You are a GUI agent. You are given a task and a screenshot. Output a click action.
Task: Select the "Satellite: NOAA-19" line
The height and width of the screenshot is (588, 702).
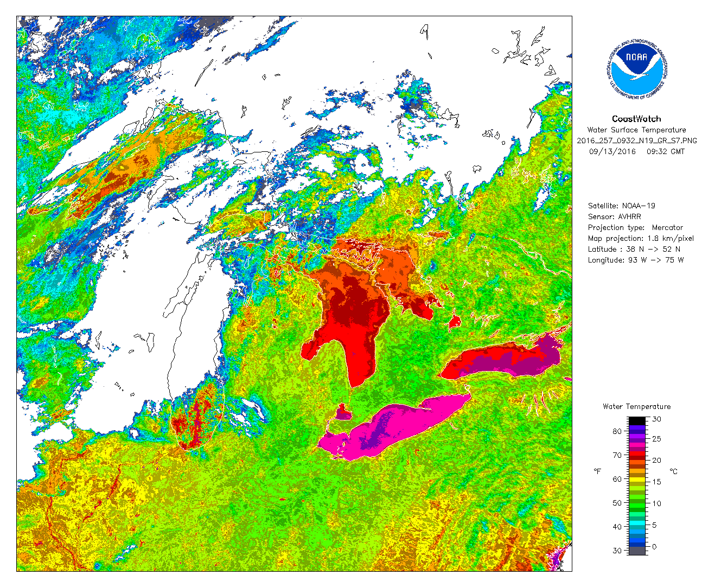click(x=622, y=206)
